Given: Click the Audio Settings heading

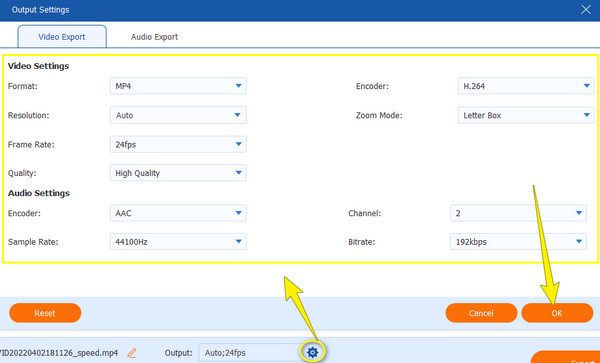Looking at the screenshot, I should pos(39,193).
